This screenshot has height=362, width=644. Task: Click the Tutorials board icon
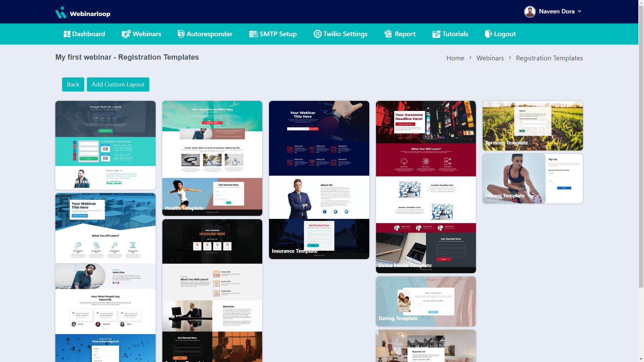tap(436, 34)
